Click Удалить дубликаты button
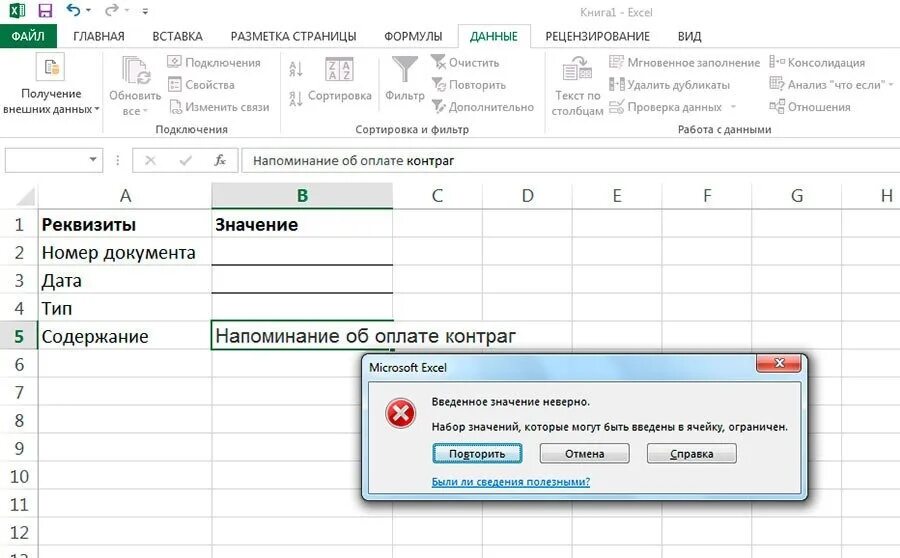The height and width of the screenshot is (558, 900). [x=669, y=85]
